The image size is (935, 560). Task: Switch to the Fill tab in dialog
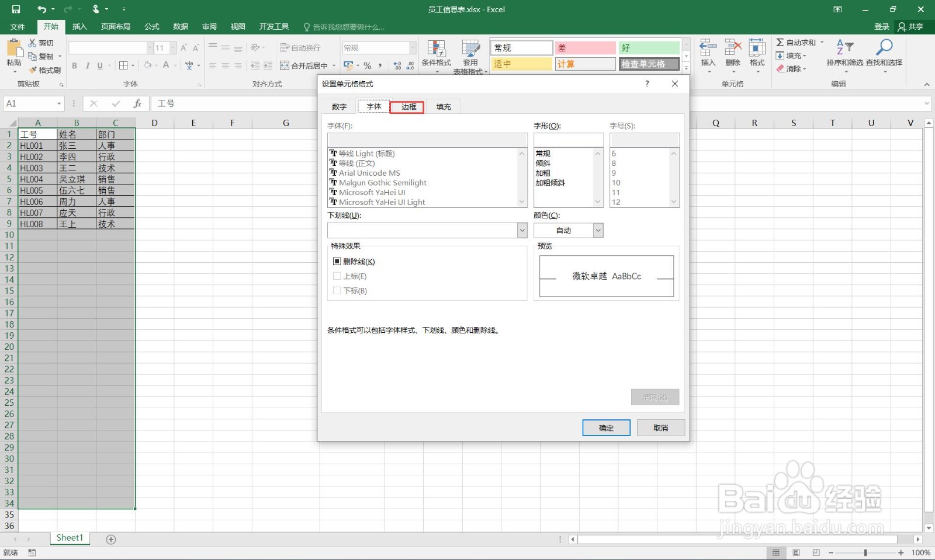click(x=444, y=107)
